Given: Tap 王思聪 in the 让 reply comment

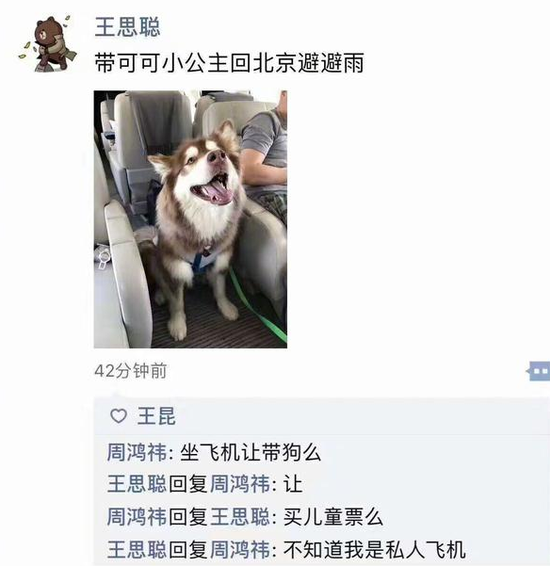Looking at the screenshot, I should pos(137,484).
